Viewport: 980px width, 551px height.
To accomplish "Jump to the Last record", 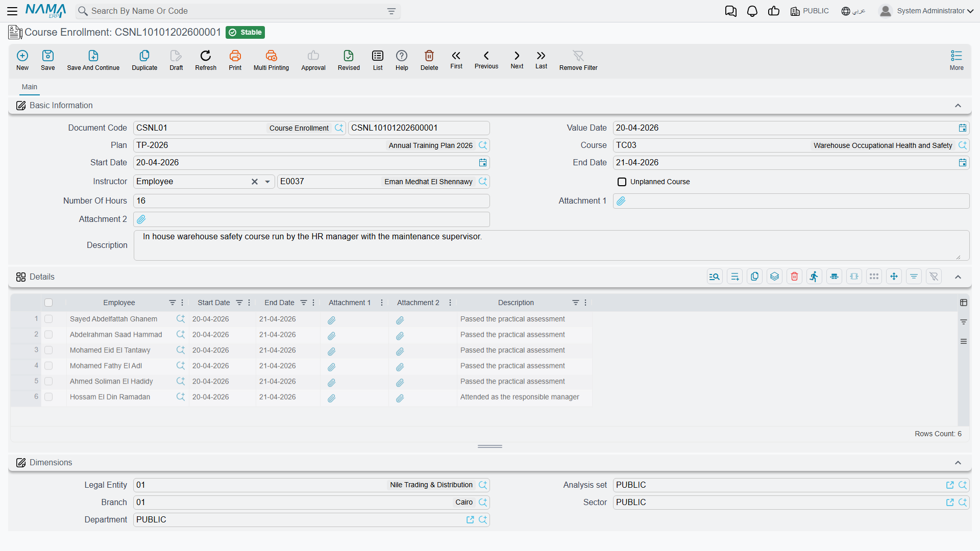I will 541,60.
